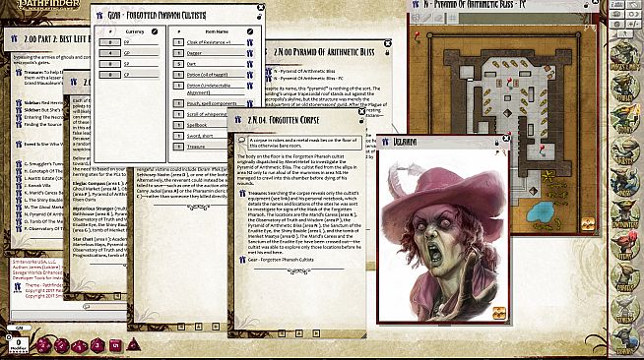Image resolution: width=644 pixels, height=360 pixels.
Task: Open the Items sidebar button
Action: pyautogui.click(x=624, y=246)
